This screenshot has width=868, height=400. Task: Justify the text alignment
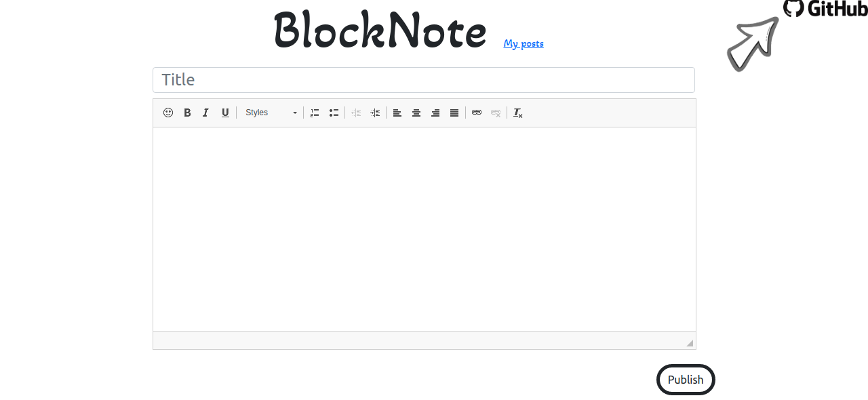pyautogui.click(x=454, y=113)
